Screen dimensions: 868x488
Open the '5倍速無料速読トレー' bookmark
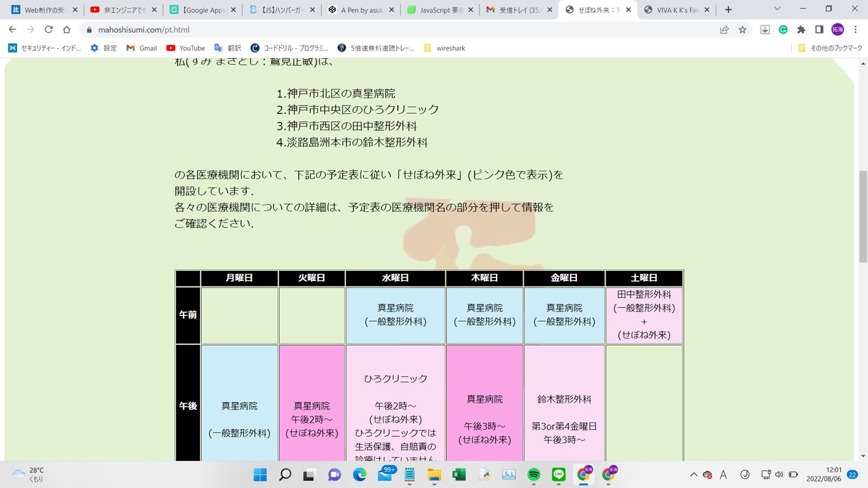pyautogui.click(x=374, y=48)
